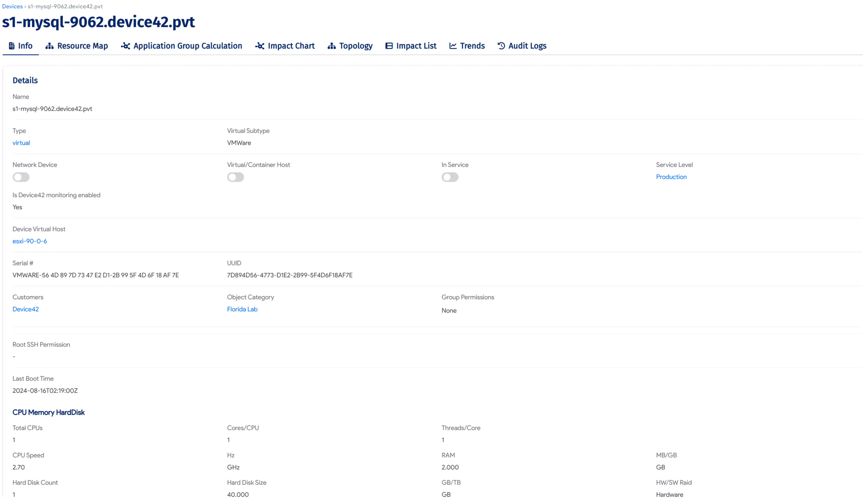Open the Resource Map tab

[x=77, y=46]
